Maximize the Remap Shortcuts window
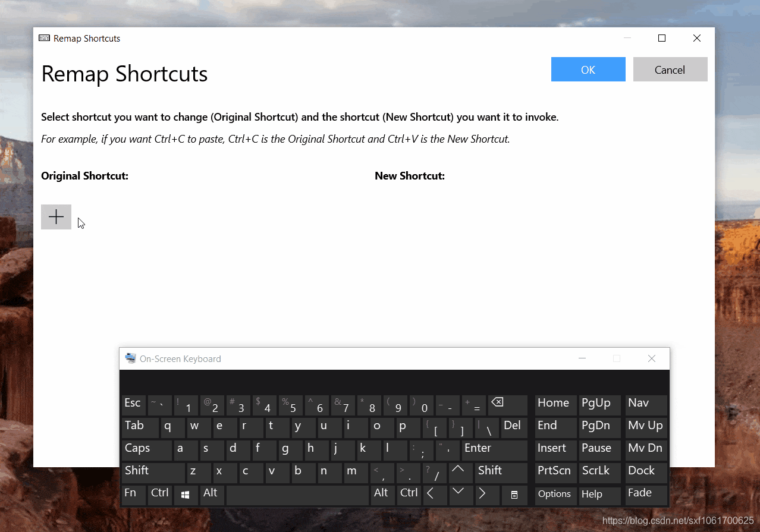Viewport: 760px width, 532px height. 662,38
